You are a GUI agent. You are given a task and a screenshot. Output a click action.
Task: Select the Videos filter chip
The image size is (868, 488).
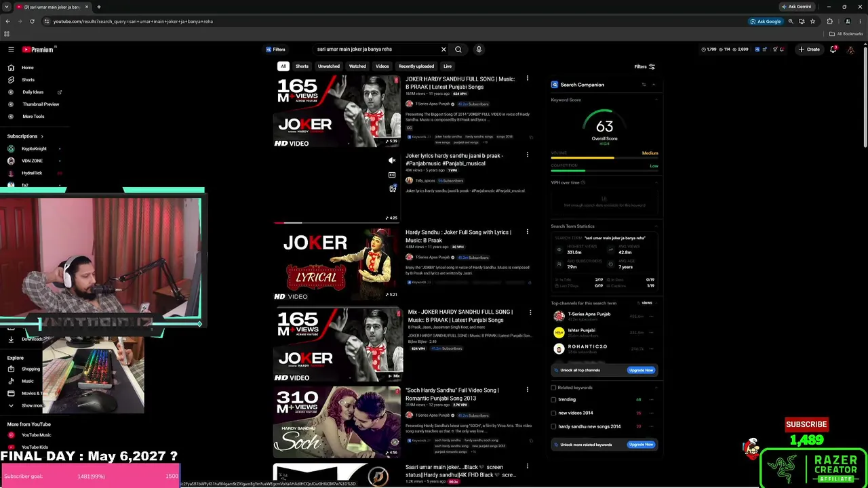[x=382, y=66]
